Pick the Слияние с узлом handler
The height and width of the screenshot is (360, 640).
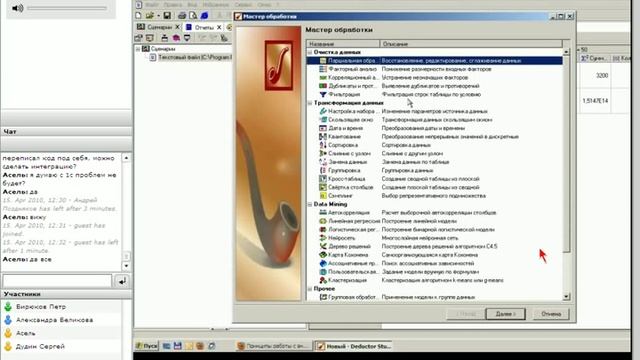pos(434,153)
